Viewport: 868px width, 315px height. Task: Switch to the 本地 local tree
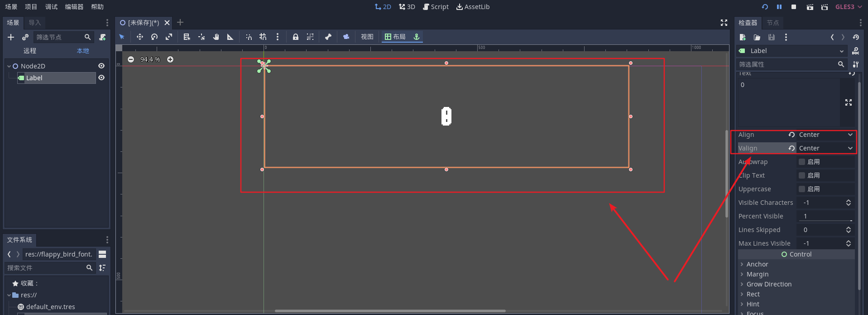click(83, 51)
